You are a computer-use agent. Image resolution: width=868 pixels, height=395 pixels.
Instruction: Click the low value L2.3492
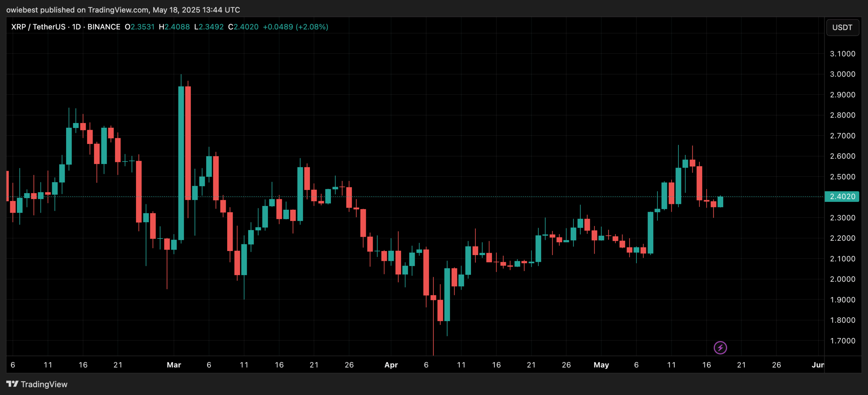pos(209,27)
